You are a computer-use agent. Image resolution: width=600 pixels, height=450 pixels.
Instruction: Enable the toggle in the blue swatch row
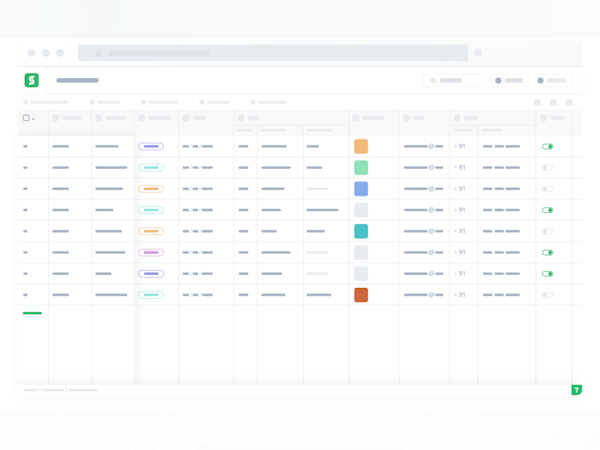(x=548, y=189)
